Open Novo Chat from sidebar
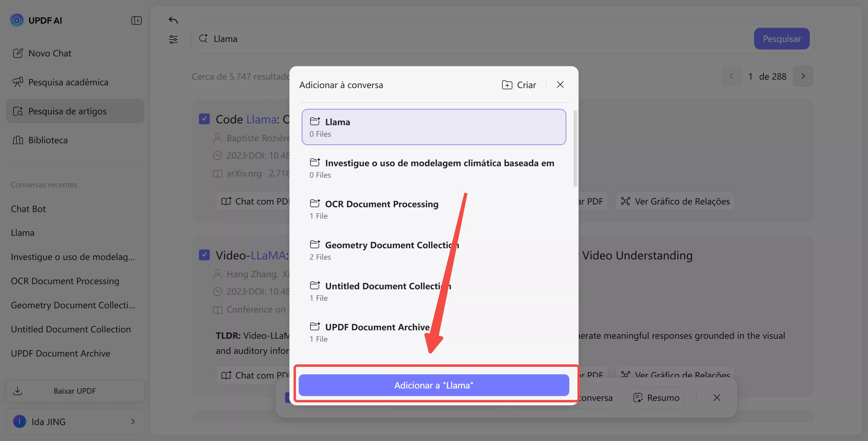This screenshot has width=868, height=441. [49, 53]
